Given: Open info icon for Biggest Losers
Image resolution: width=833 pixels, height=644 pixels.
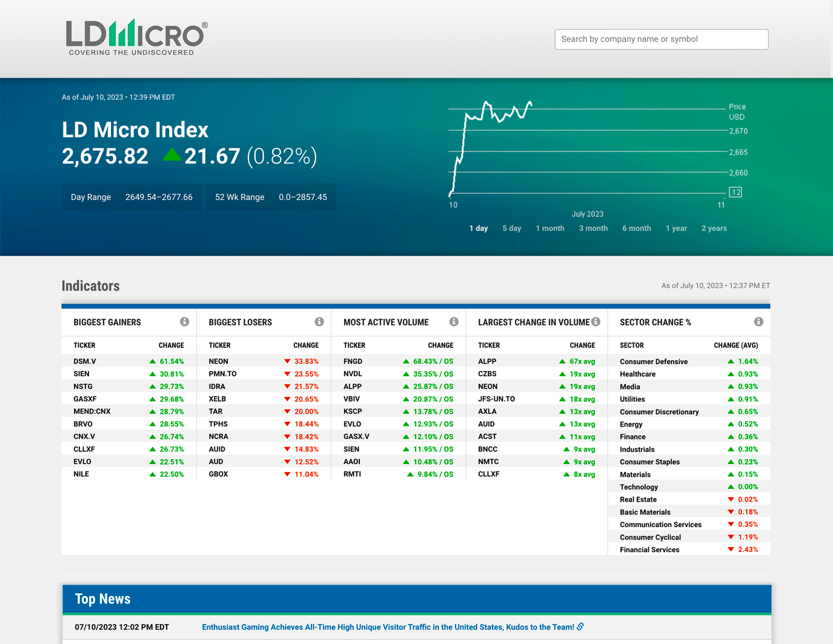Looking at the screenshot, I should [319, 322].
